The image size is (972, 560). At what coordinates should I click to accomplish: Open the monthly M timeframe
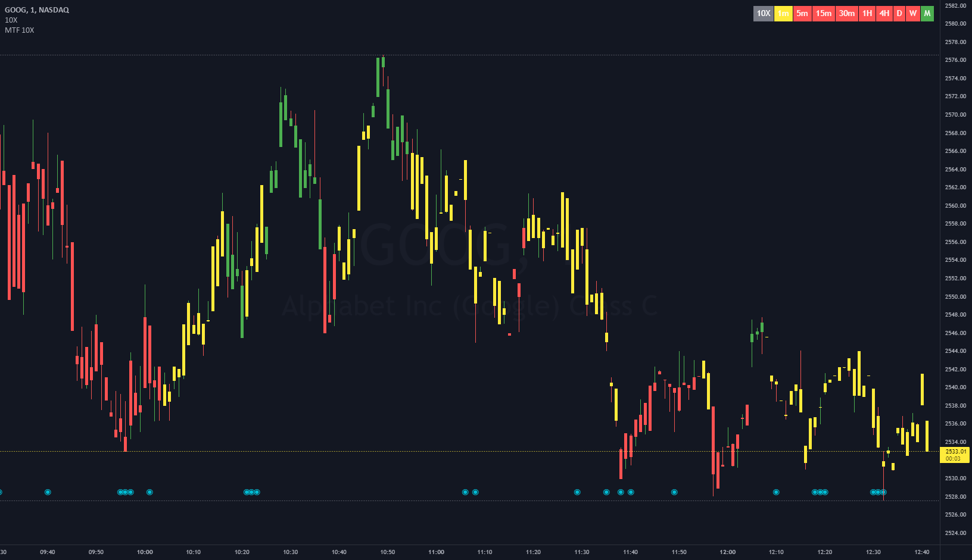click(927, 13)
